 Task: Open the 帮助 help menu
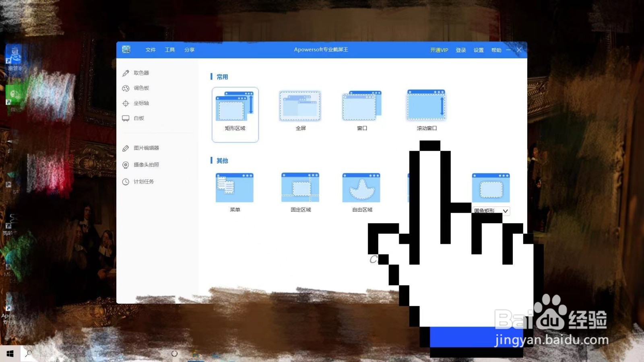[496, 50]
